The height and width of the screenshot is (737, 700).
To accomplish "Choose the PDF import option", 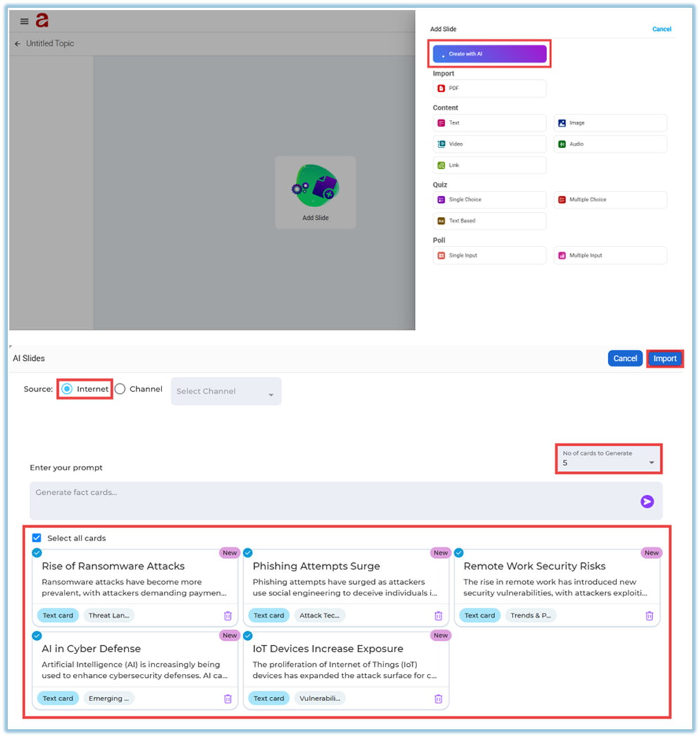I will pyautogui.click(x=489, y=88).
